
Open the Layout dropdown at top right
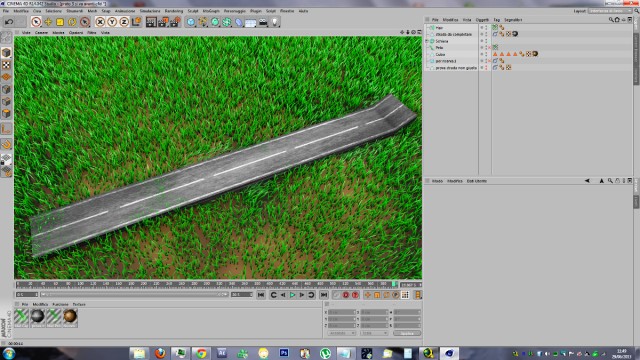click(x=609, y=11)
